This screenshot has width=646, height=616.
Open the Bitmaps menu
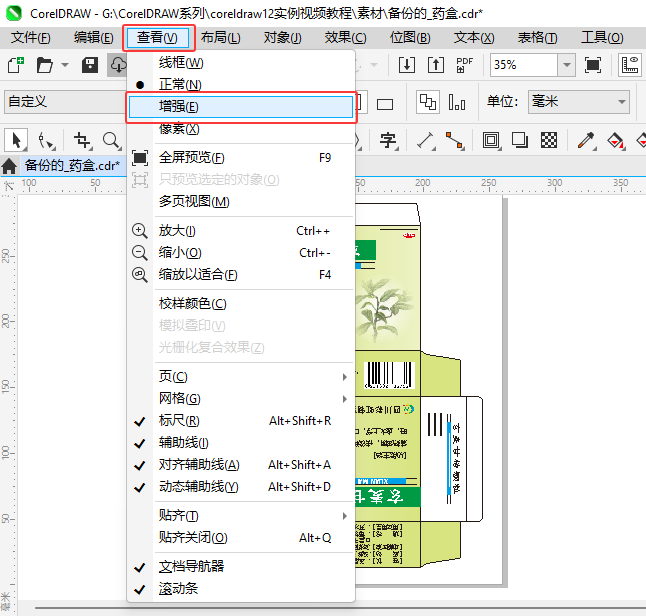tap(410, 37)
